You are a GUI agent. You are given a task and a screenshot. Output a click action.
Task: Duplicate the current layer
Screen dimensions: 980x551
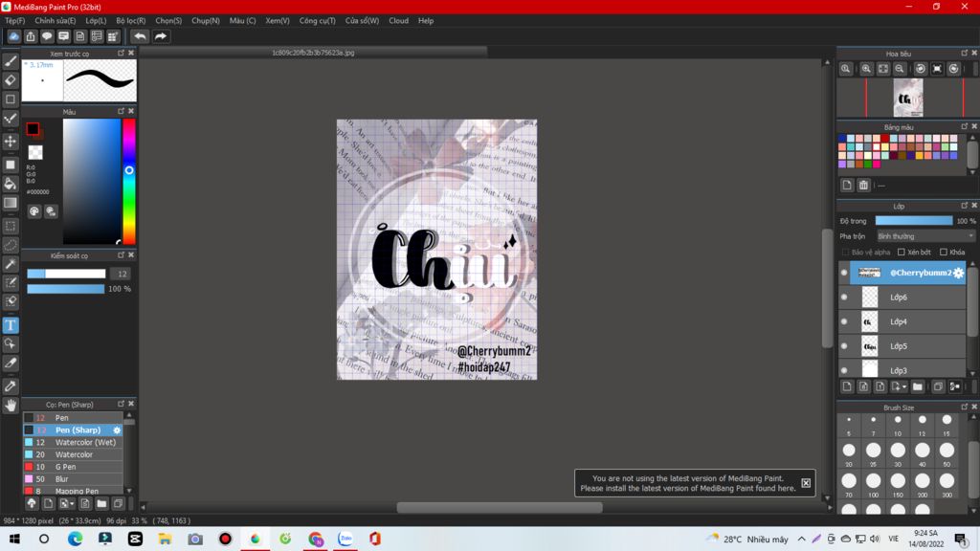[x=938, y=386]
